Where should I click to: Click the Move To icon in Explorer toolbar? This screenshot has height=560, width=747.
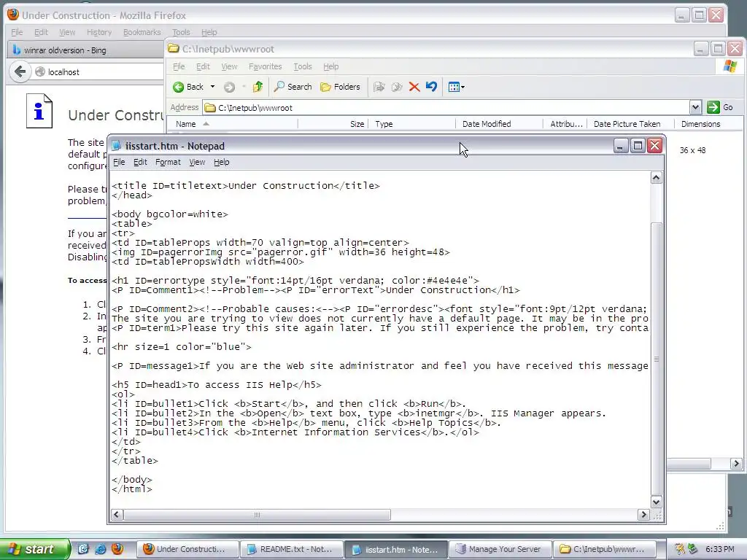coord(379,87)
